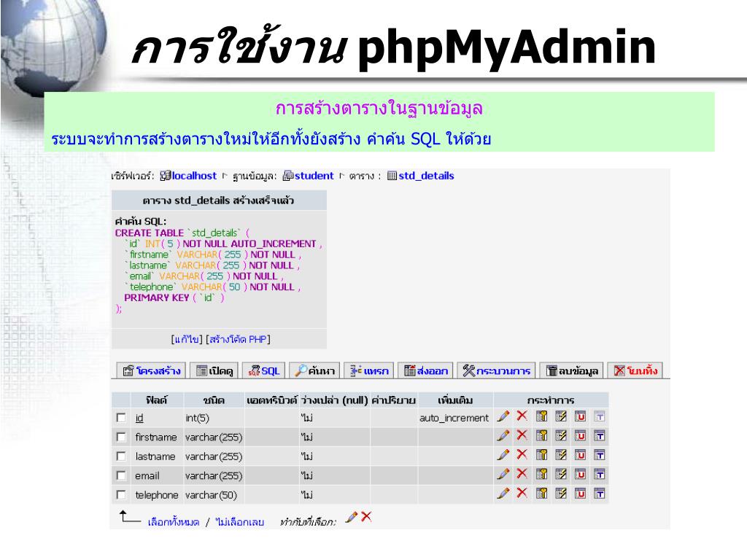Click the primary key icon in telephone row
The height and width of the screenshot is (560, 747).
click(x=542, y=494)
